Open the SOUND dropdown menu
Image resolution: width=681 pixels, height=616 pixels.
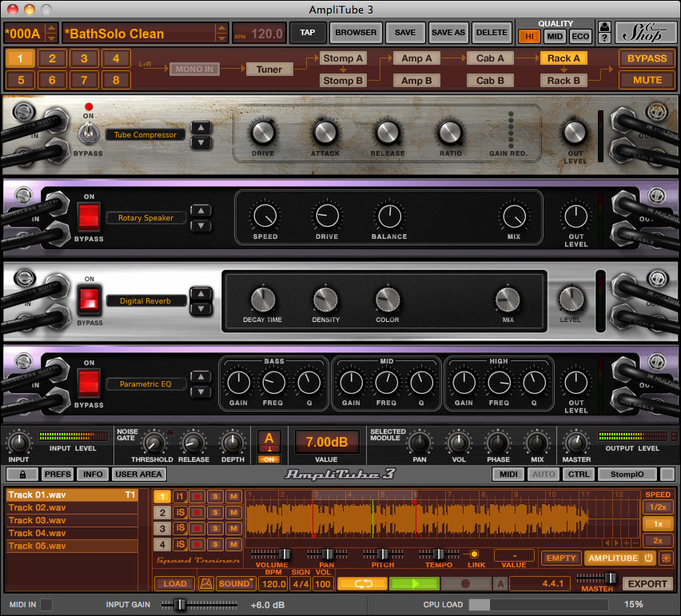[x=235, y=583]
